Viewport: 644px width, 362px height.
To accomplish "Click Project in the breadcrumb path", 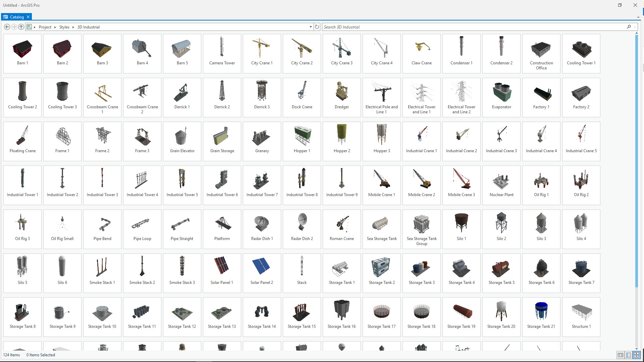I will coord(45,27).
